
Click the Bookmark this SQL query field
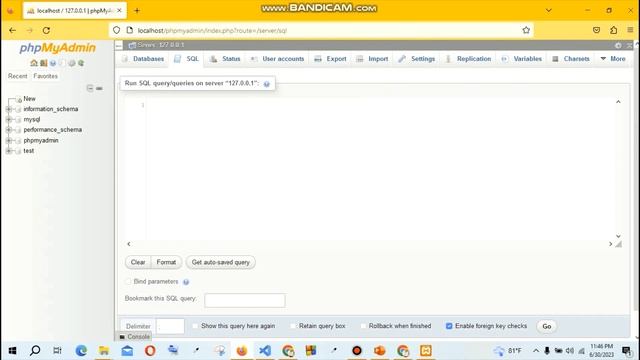(245, 300)
